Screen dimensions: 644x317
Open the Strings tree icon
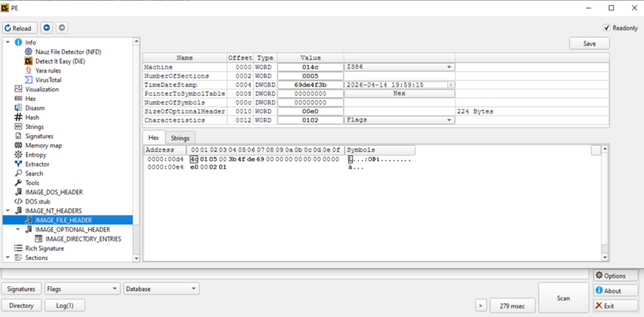18,127
